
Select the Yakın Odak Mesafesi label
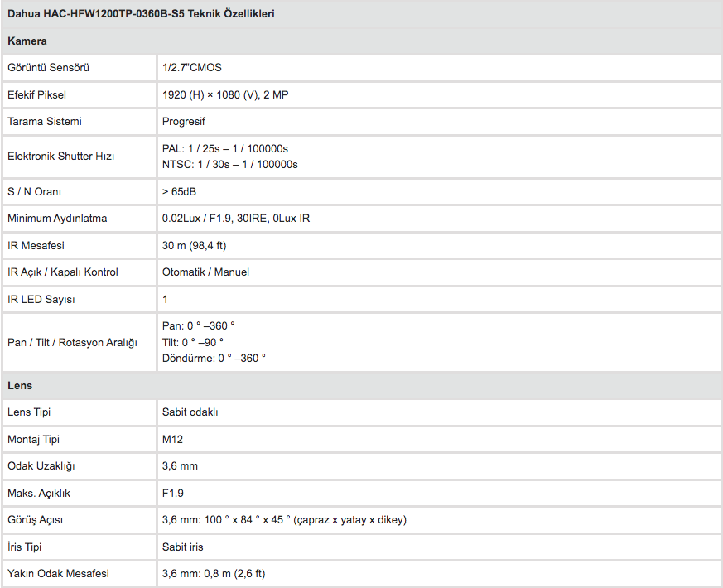point(58,574)
